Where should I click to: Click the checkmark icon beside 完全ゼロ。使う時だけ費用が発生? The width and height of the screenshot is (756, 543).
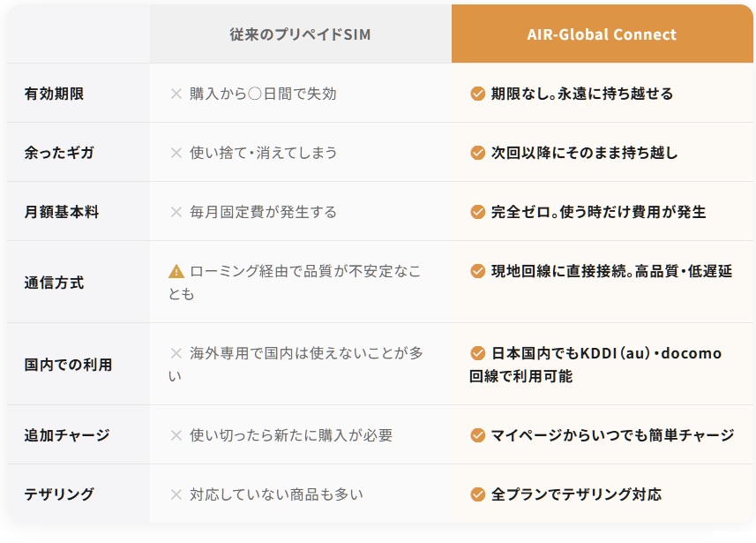pyautogui.click(x=478, y=212)
